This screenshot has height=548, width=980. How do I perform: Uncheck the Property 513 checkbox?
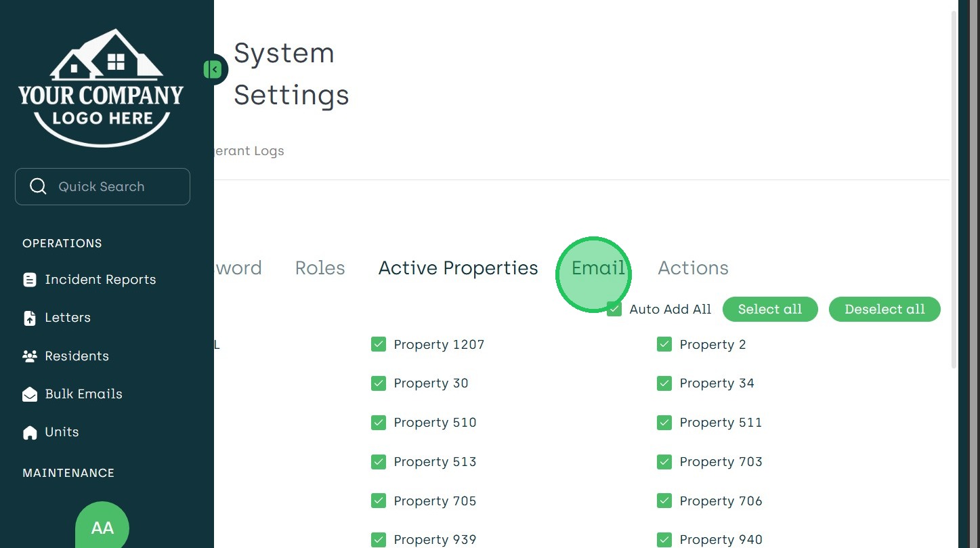[379, 462]
